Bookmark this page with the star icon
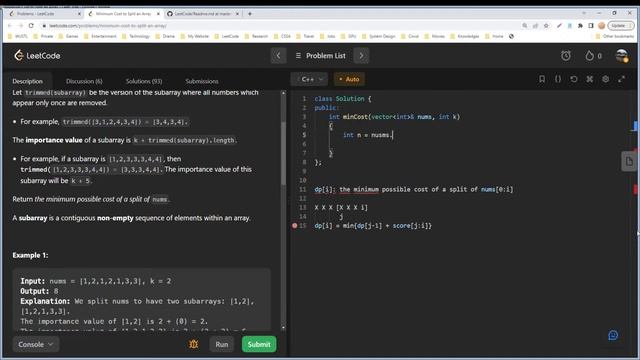 546,25
